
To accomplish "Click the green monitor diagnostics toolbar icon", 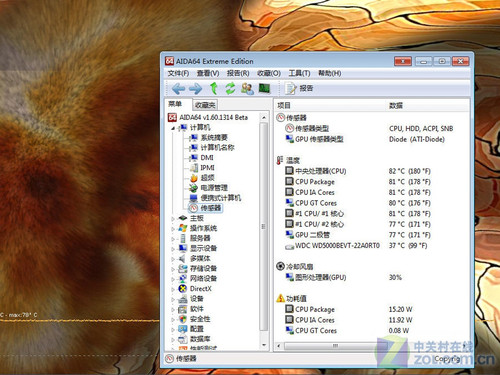I will coord(264,88).
